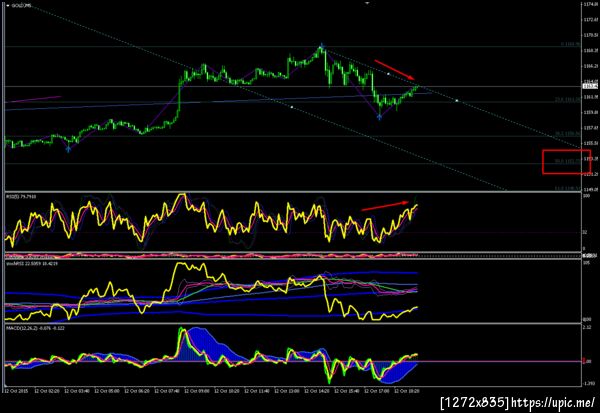Click channel anchor point on upper dotted trendline
Viewport: 600px width, 413px height.
pyautogui.click(x=388, y=73)
